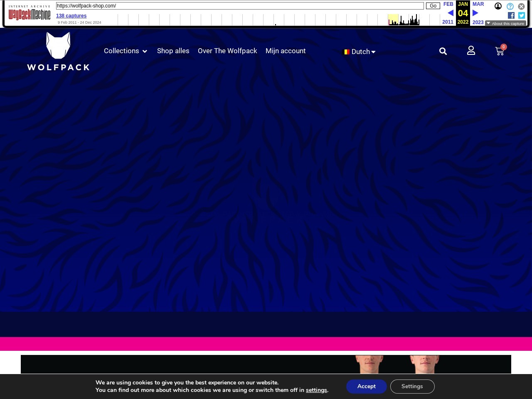Go to next capture arrow

click(475, 13)
